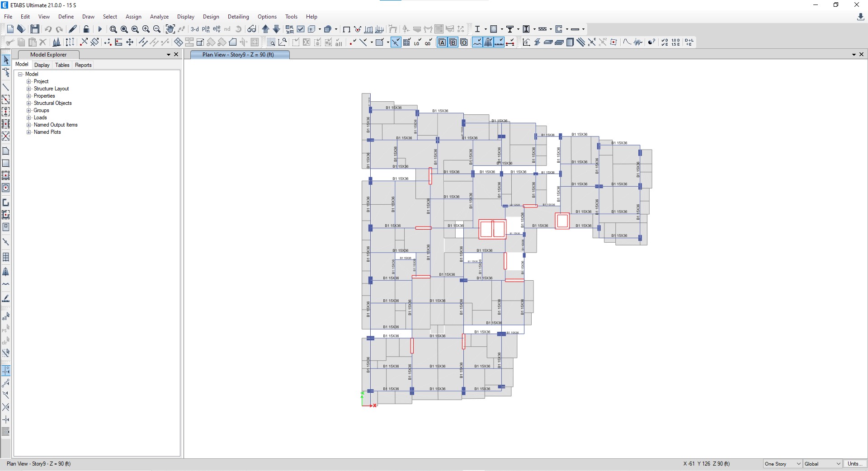Click the Zoom In One Step icon

146,29
